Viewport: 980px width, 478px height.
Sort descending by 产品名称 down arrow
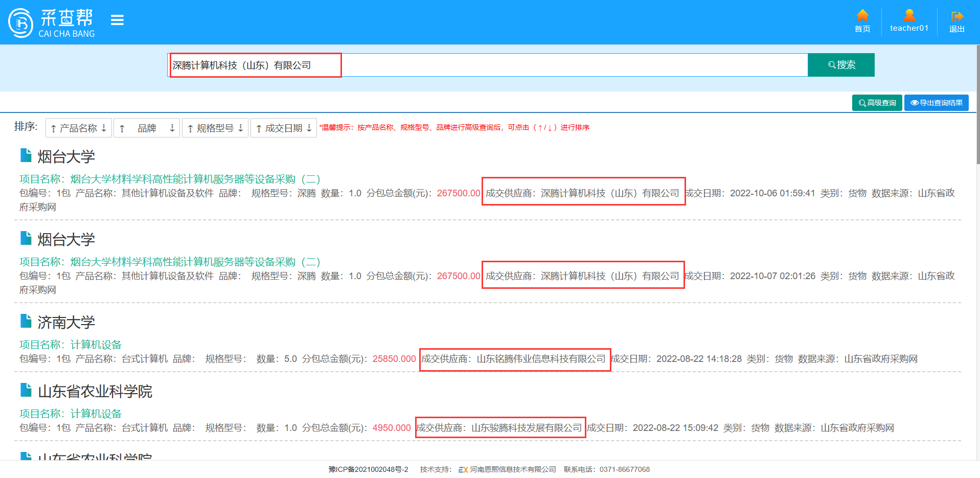[x=104, y=128]
